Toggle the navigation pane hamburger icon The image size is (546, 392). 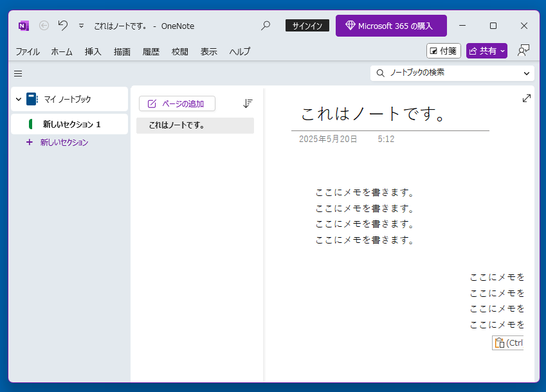pos(18,73)
